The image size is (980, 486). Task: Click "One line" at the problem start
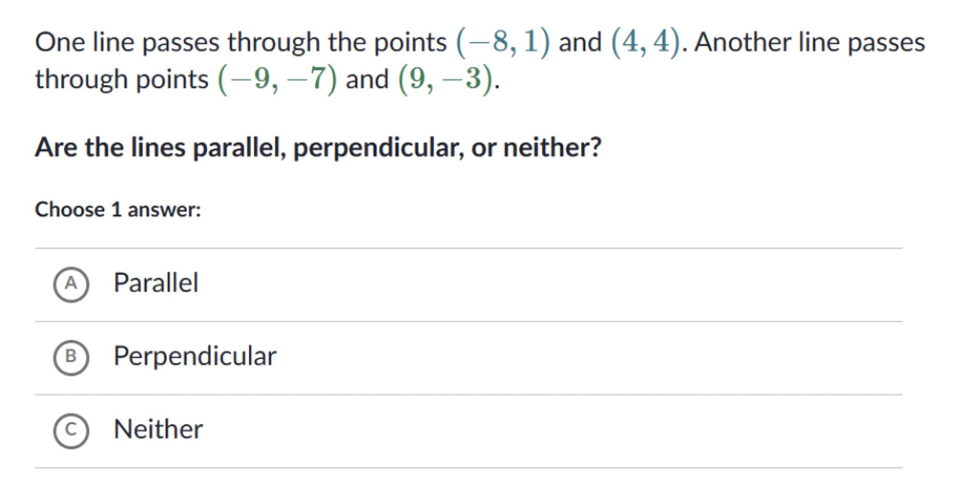(x=85, y=42)
